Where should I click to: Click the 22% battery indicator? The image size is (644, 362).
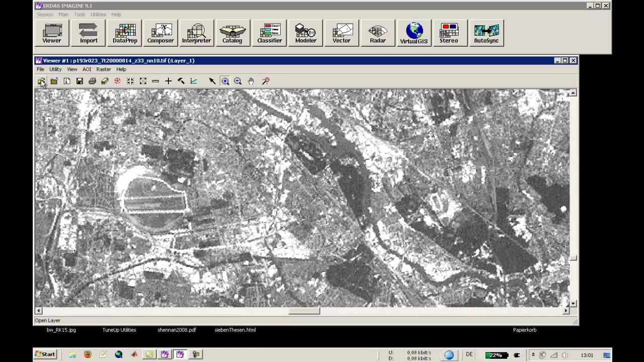pos(496,355)
